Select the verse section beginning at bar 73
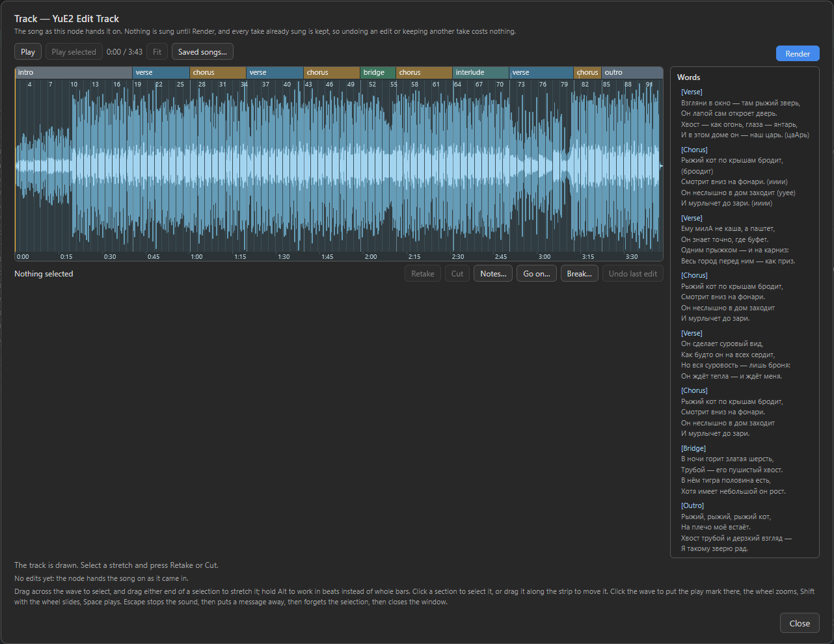The image size is (834, 644). pyautogui.click(x=541, y=73)
